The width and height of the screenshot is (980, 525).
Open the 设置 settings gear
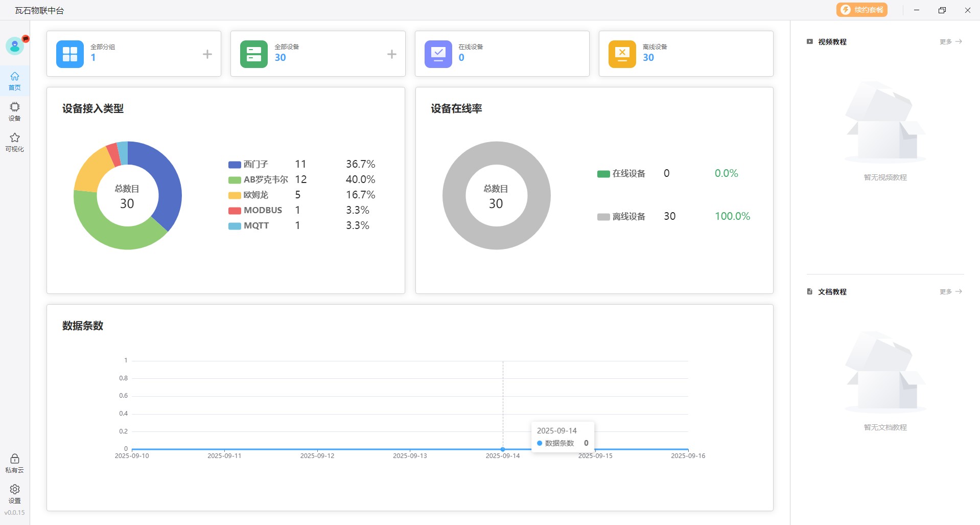(x=15, y=494)
